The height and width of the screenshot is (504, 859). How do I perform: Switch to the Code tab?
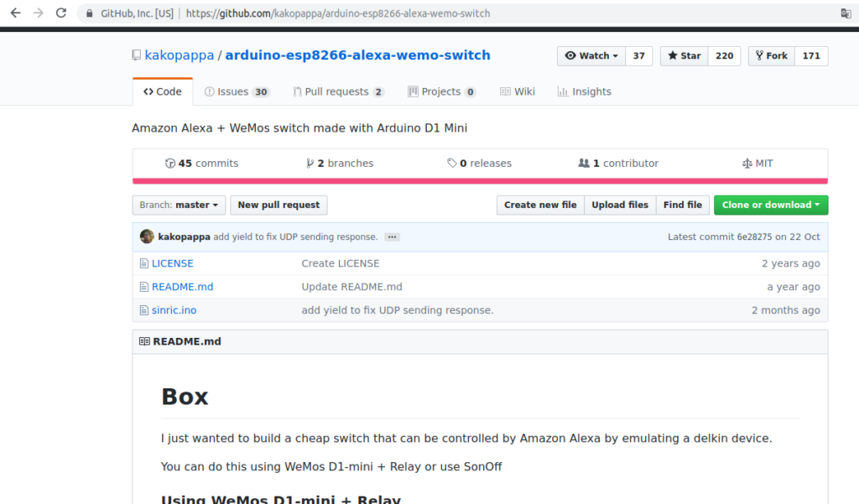[163, 91]
